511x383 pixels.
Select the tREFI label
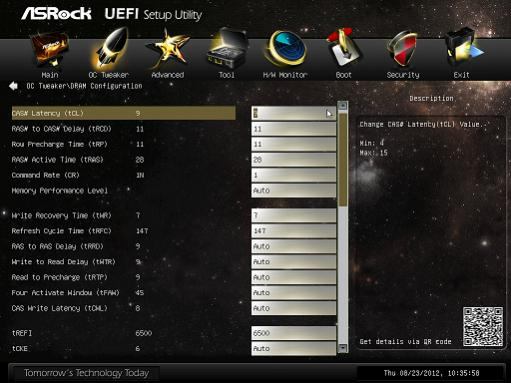(x=22, y=333)
